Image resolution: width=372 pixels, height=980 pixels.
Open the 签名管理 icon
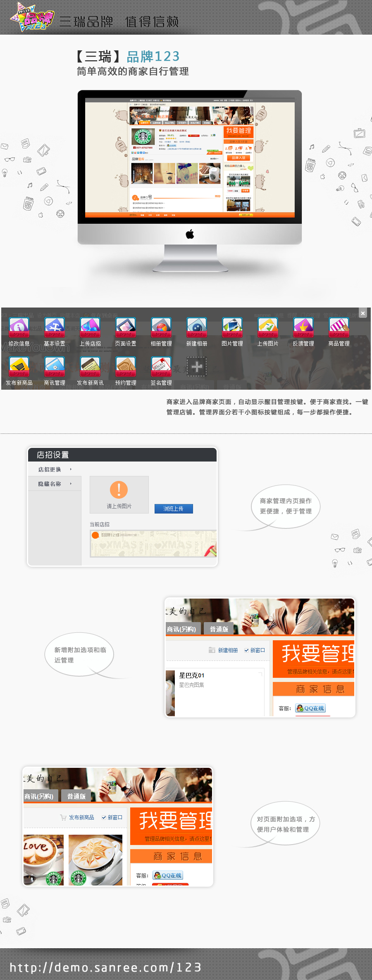pos(161,367)
